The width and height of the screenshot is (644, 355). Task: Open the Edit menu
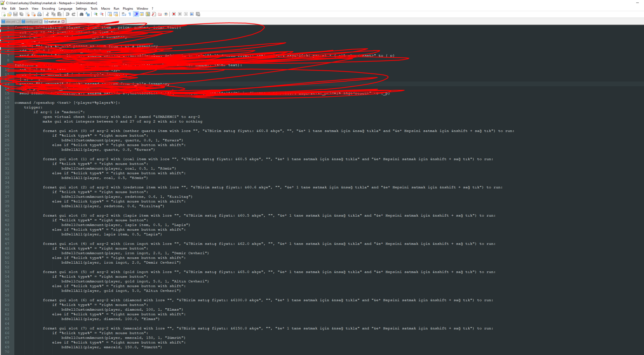click(13, 8)
